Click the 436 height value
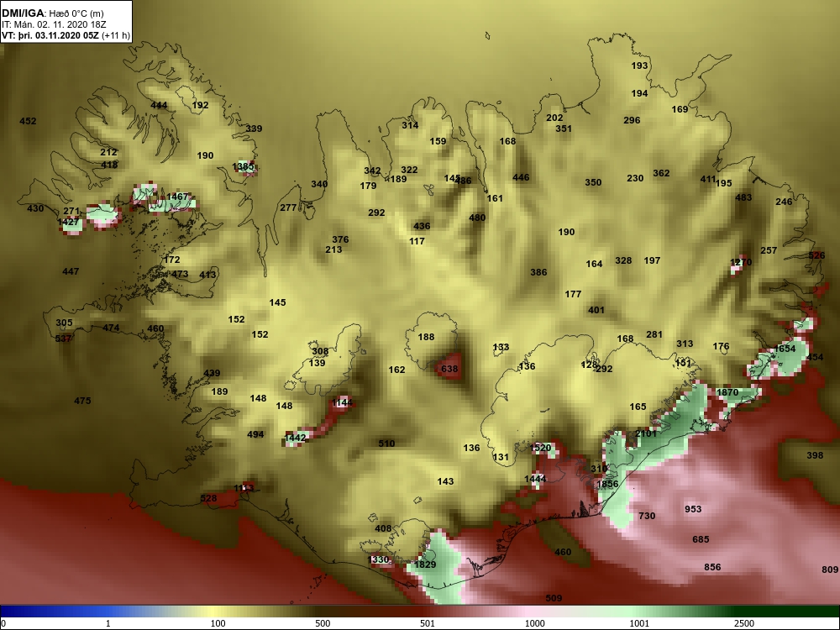Viewport: 840px width, 630px height. [422, 226]
